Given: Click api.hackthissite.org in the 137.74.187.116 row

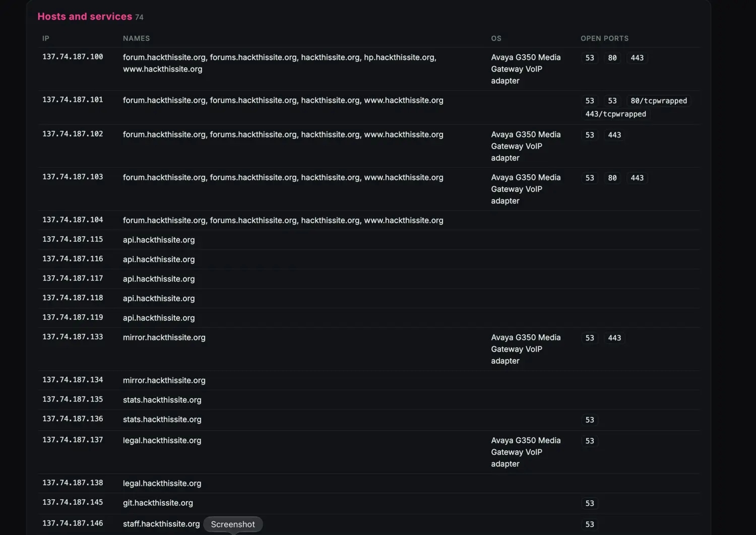Looking at the screenshot, I should (x=159, y=259).
